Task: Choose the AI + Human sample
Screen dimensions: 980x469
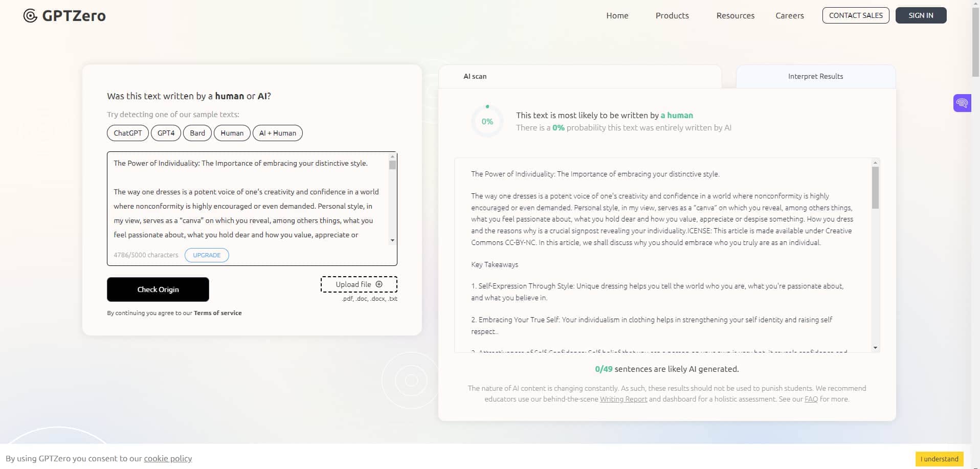Action: click(x=277, y=133)
